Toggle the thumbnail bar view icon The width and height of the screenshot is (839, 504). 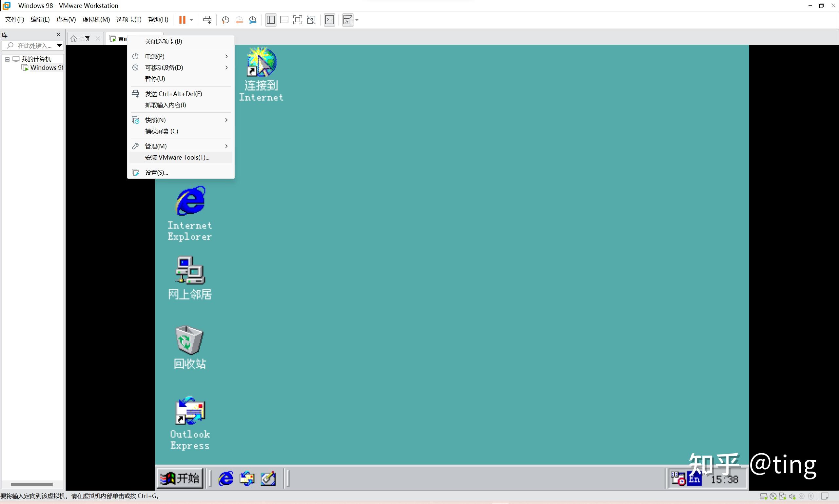pyautogui.click(x=284, y=20)
